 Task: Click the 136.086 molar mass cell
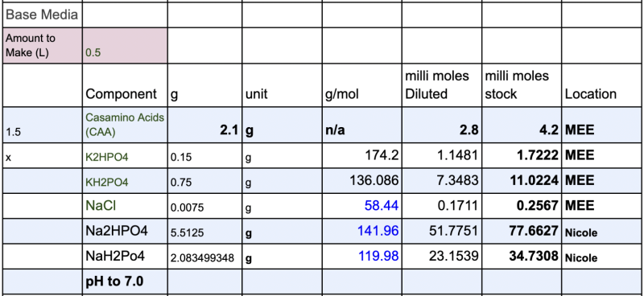click(x=361, y=181)
